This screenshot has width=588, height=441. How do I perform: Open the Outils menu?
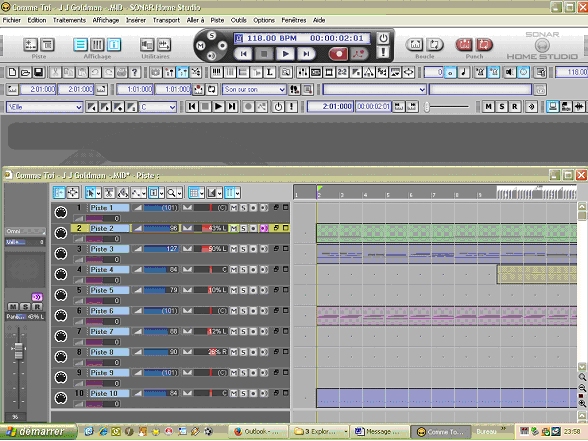click(238, 20)
